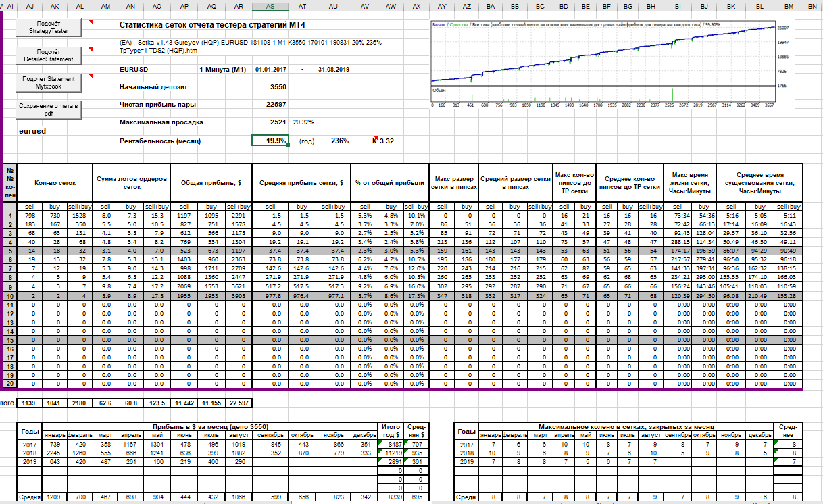Click the 236% yearly profitability cell
823x504 pixels.
(340, 141)
